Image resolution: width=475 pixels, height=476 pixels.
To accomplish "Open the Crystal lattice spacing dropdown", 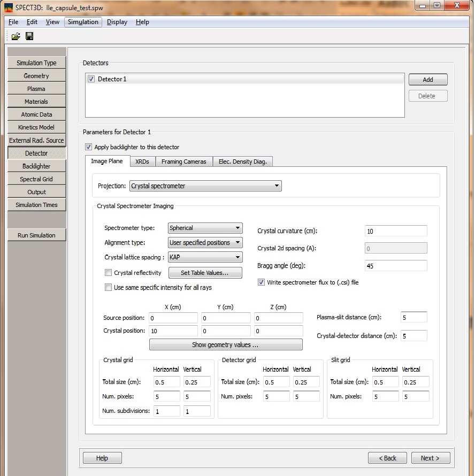I will click(x=205, y=257).
